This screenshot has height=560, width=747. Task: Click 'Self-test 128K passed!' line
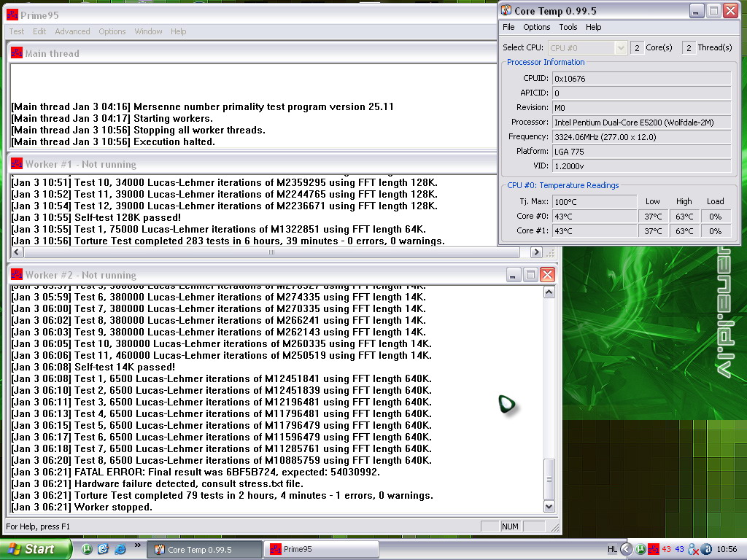point(96,217)
